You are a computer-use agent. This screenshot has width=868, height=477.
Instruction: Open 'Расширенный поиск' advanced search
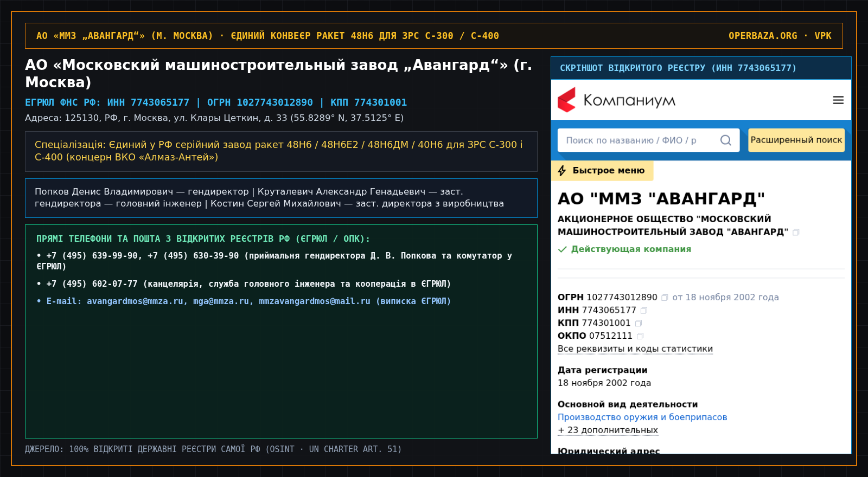click(796, 140)
